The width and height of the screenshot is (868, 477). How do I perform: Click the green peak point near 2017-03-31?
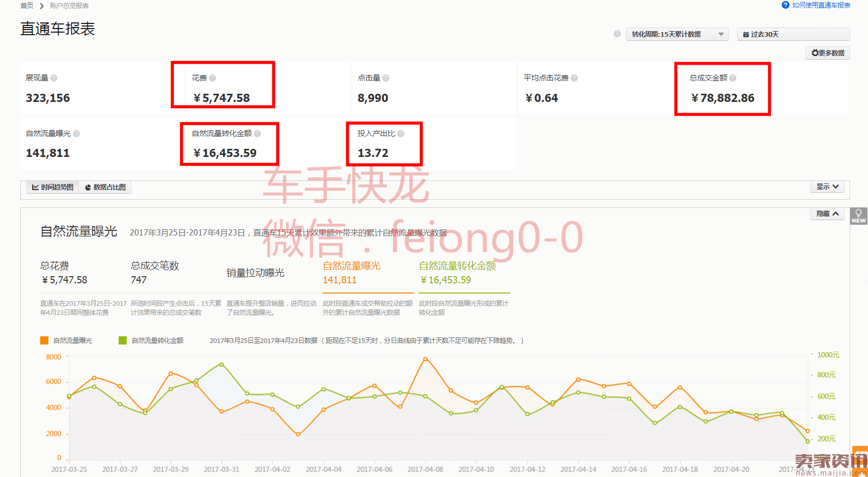pyautogui.click(x=221, y=364)
